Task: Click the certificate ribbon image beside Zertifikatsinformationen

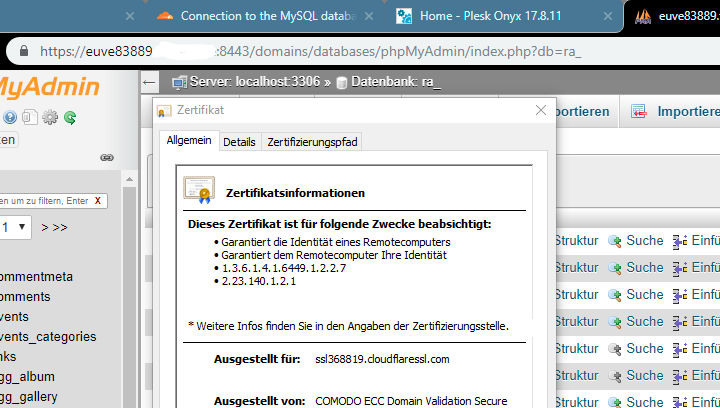Action: pyautogui.click(x=199, y=190)
